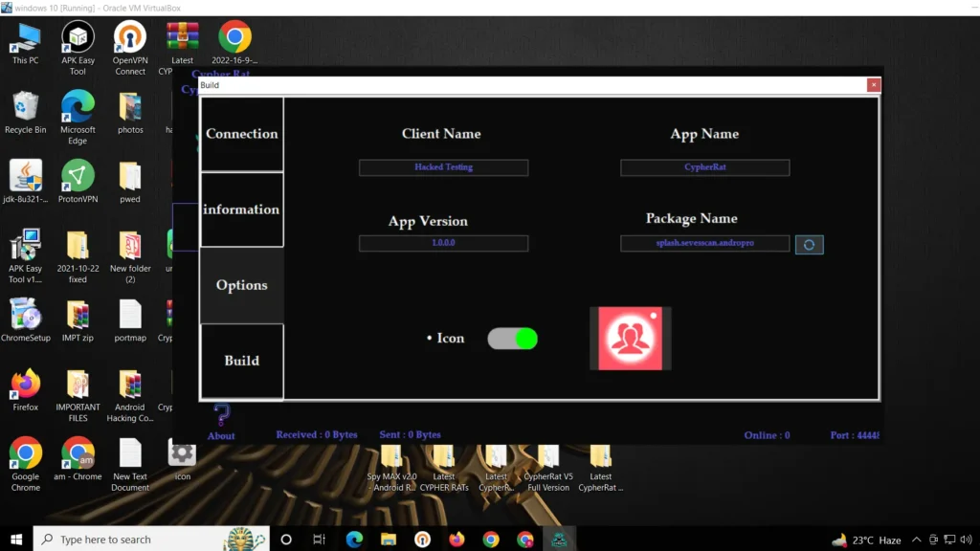
Task: Click the Online : 0 status text
Action: pyautogui.click(x=767, y=435)
